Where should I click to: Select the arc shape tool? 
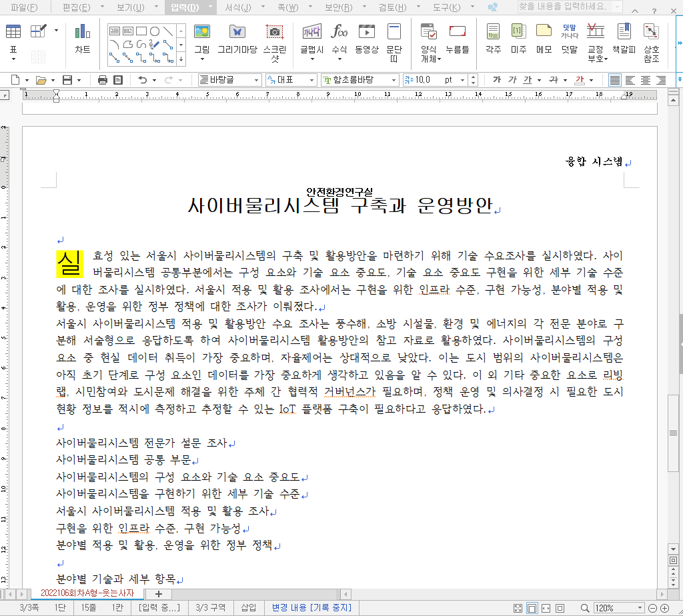(x=115, y=44)
